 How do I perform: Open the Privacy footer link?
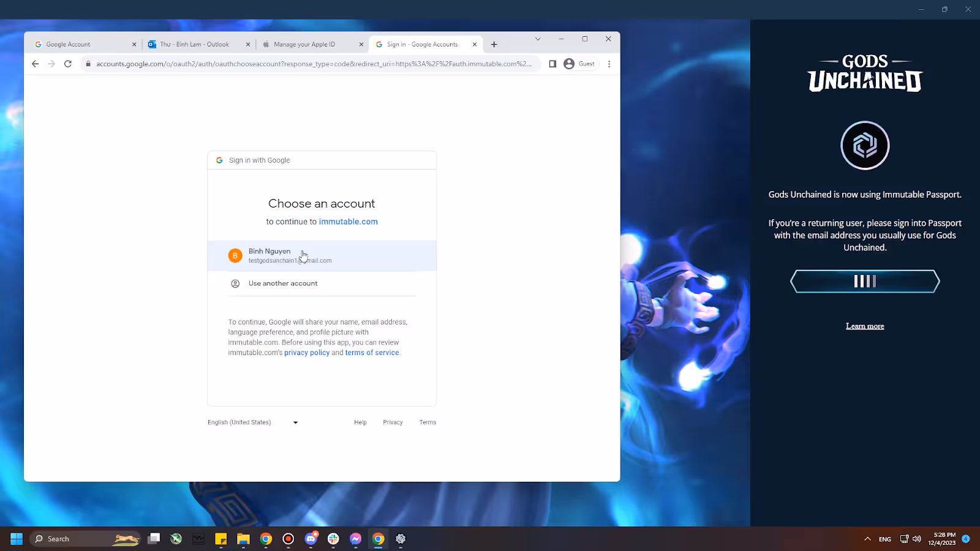point(393,422)
